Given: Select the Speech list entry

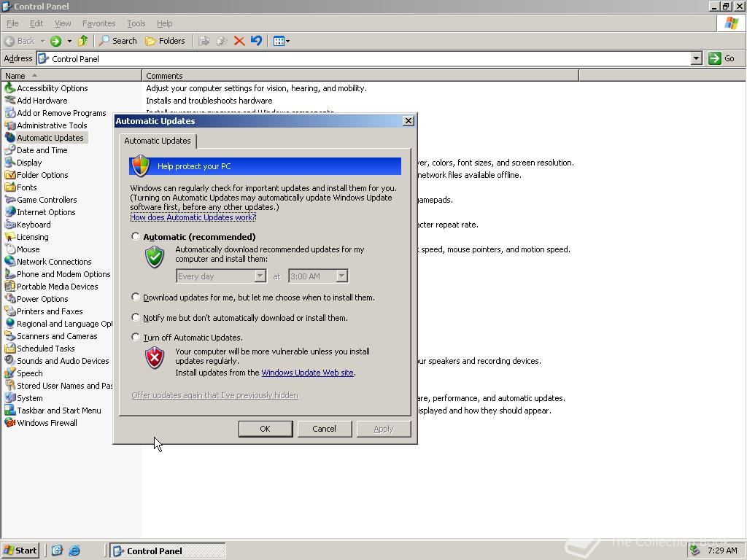Looking at the screenshot, I should click(x=24, y=373).
